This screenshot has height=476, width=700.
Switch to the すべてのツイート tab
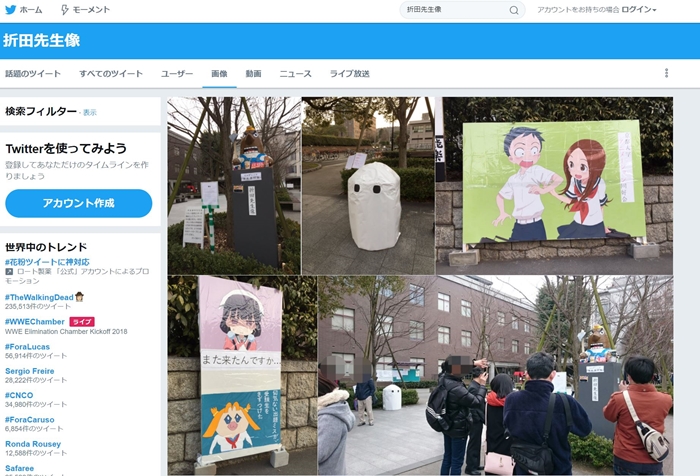pos(111,74)
